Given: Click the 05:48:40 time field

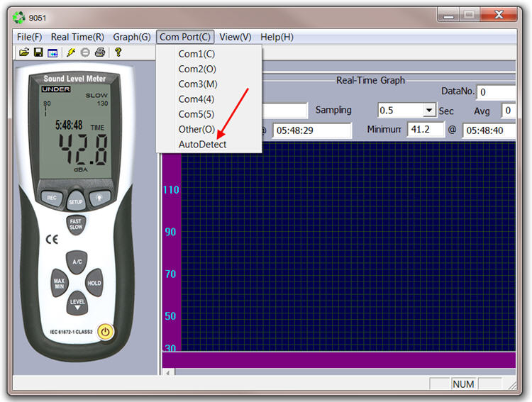Looking at the screenshot, I should pyautogui.click(x=489, y=130).
